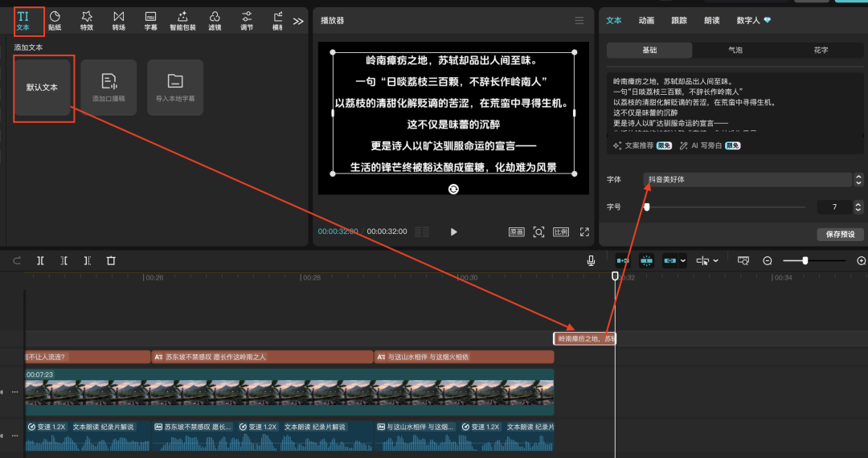Click the split clip tool

tap(40, 260)
